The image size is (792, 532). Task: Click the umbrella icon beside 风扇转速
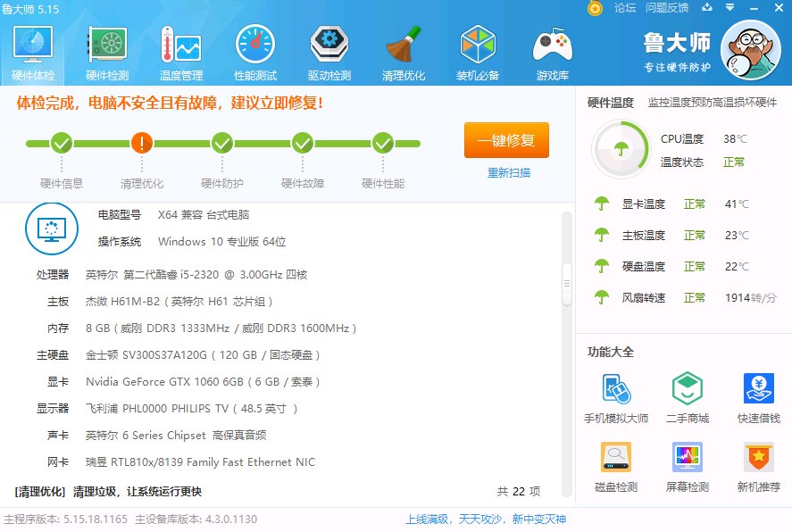click(602, 297)
